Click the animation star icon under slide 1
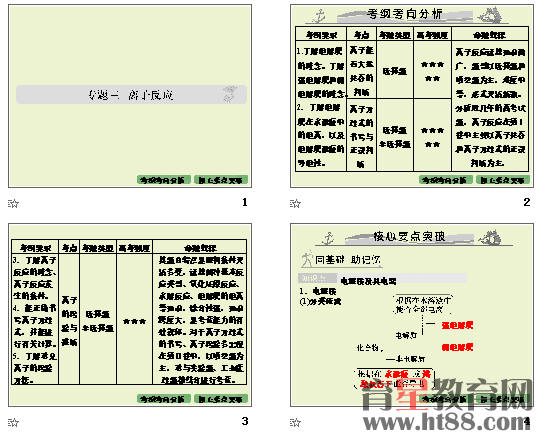Screen dimensions: 548x434 coord(13,203)
